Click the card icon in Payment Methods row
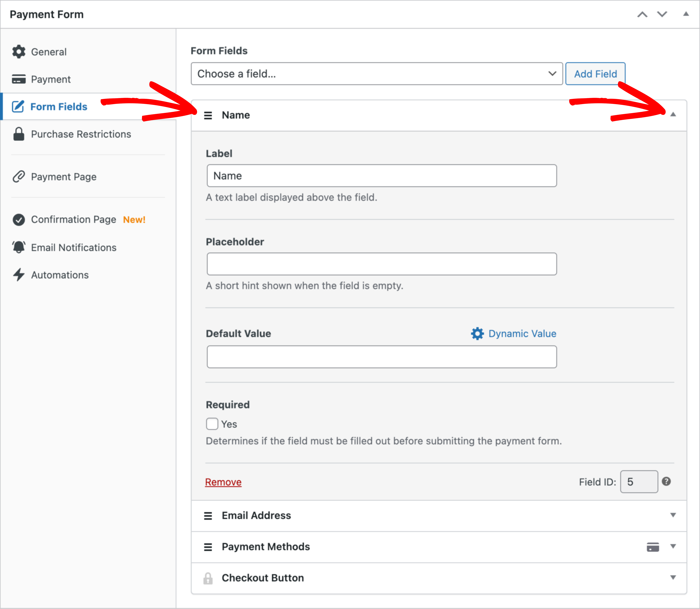700x609 pixels. pos(653,547)
